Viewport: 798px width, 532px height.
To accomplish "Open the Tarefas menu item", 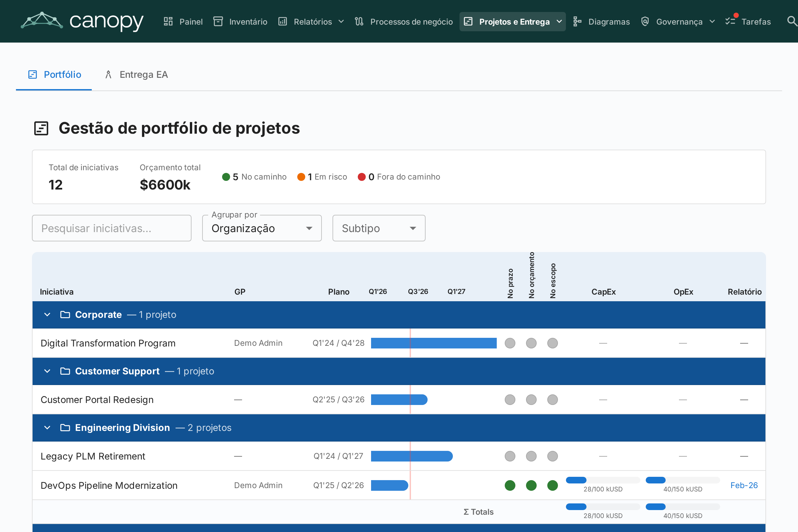I will (748, 22).
